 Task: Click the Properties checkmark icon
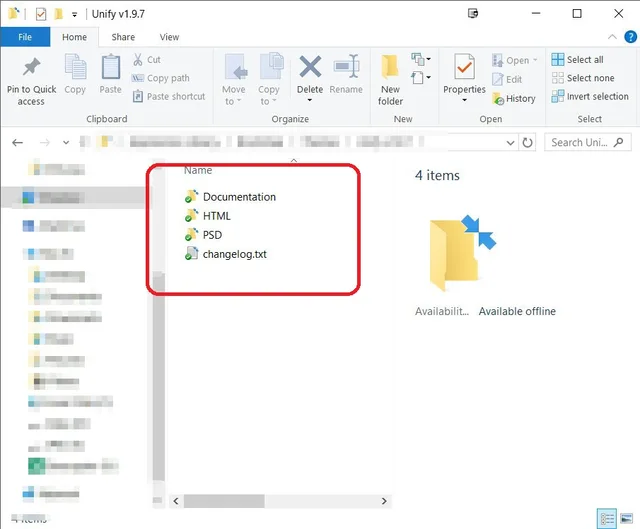[464, 67]
